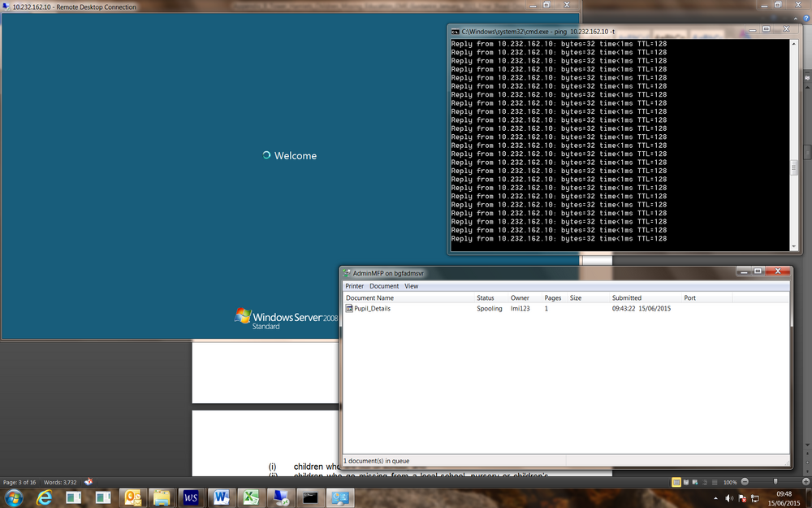Click cmd window scrollbar down arrow

click(794, 247)
